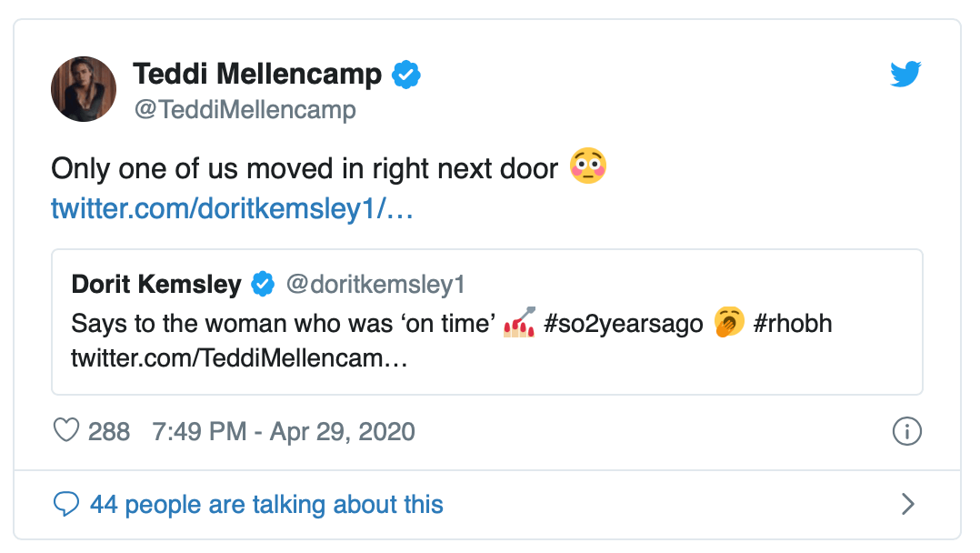Click the Teddi Mellencamp display name
Viewport: 980px width, 553px height.
click(x=257, y=74)
